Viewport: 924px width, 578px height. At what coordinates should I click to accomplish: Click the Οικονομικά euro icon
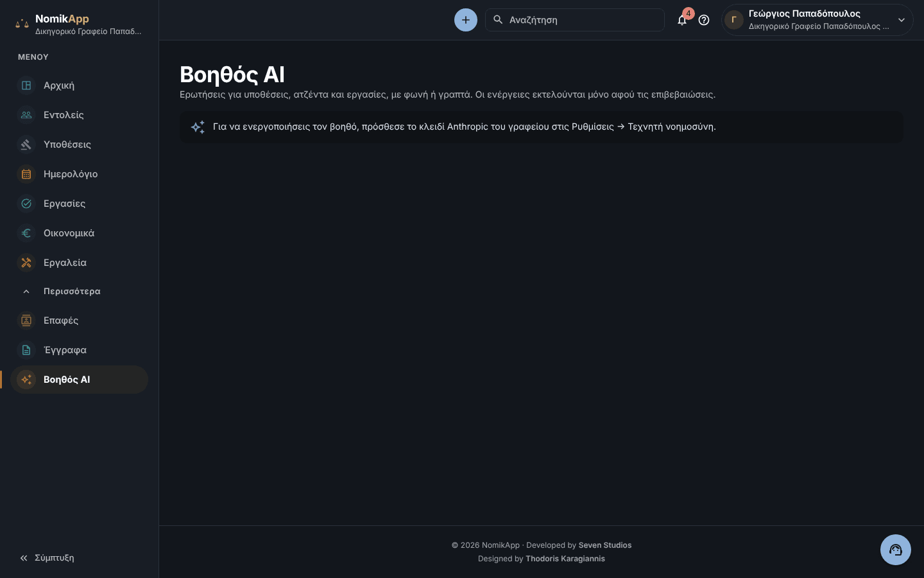[x=26, y=233]
